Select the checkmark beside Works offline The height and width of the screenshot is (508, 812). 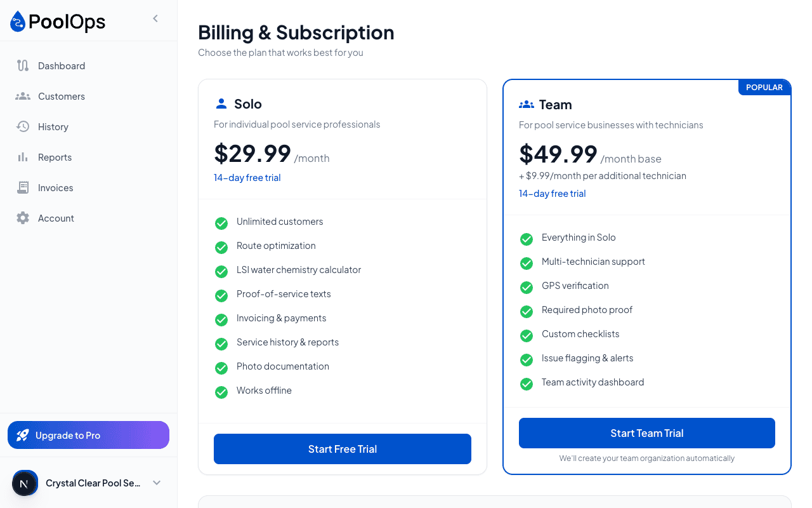click(x=221, y=392)
